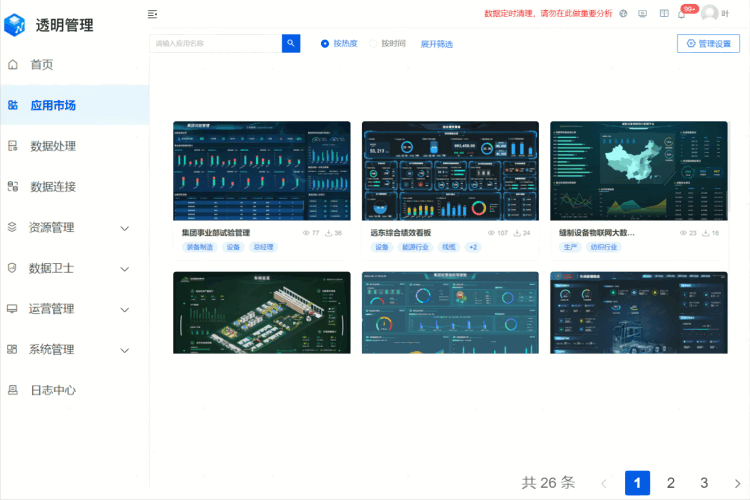
Task: Go to 日志中心 in the sidebar
Action: pos(53,390)
